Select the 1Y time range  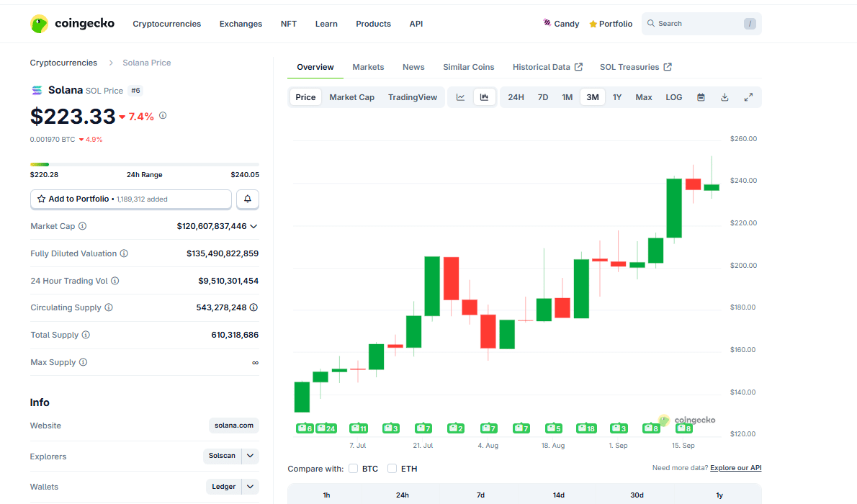pyautogui.click(x=617, y=97)
